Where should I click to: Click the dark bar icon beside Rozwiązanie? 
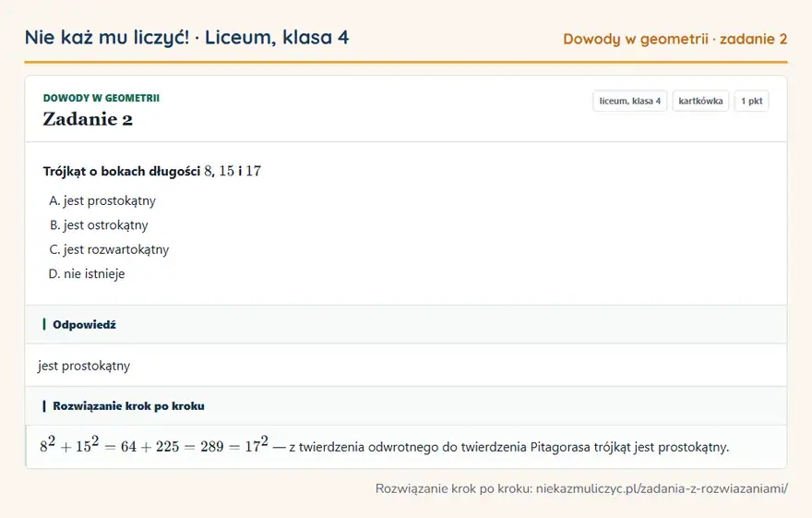pos(44,406)
